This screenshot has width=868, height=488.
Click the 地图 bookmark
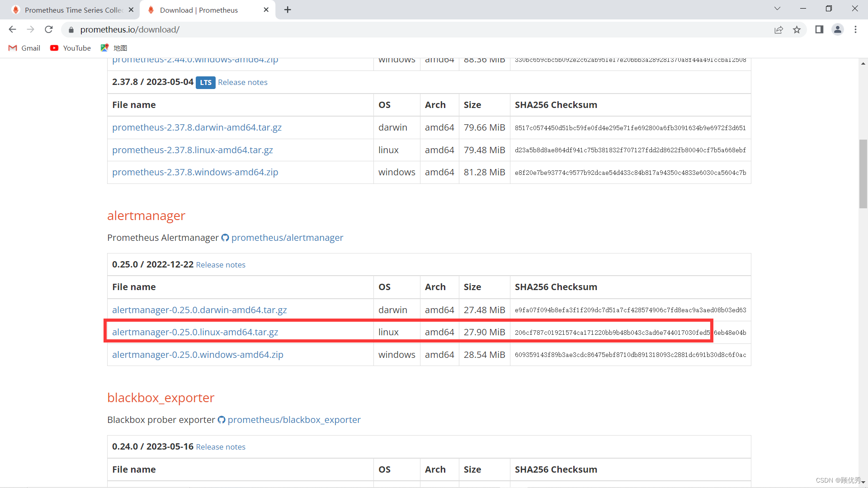coord(113,48)
